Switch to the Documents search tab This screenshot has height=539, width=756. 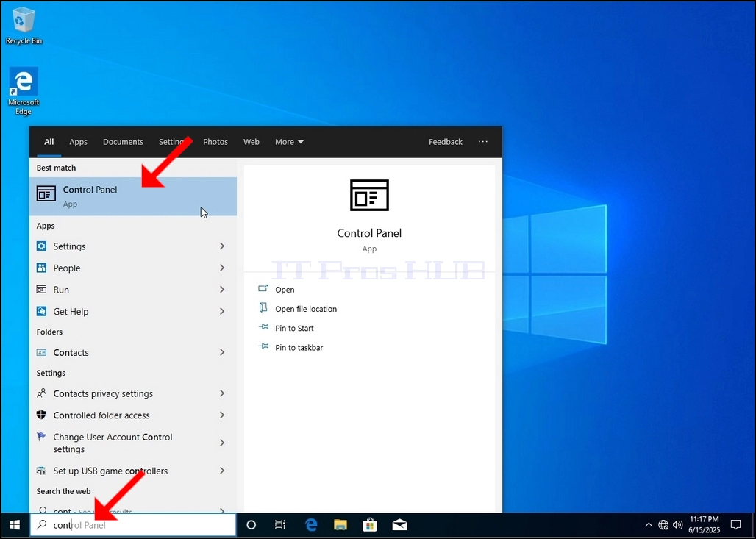click(123, 142)
